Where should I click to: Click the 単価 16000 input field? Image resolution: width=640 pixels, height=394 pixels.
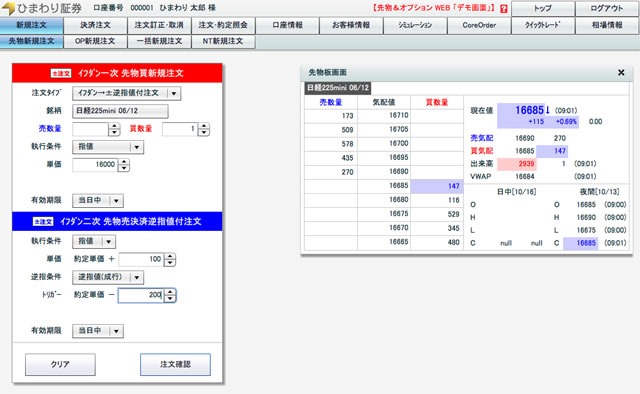click(x=95, y=165)
